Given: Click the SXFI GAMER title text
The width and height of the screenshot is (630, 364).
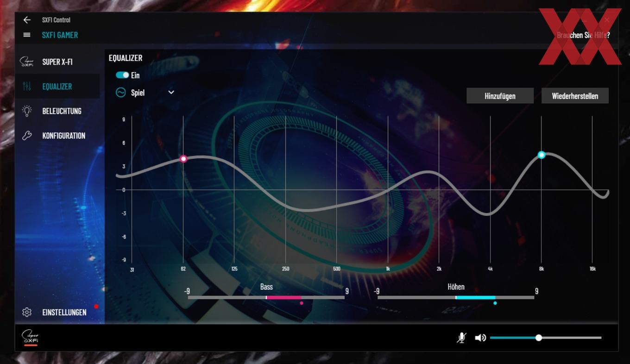Looking at the screenshot, I should (60, 35).
